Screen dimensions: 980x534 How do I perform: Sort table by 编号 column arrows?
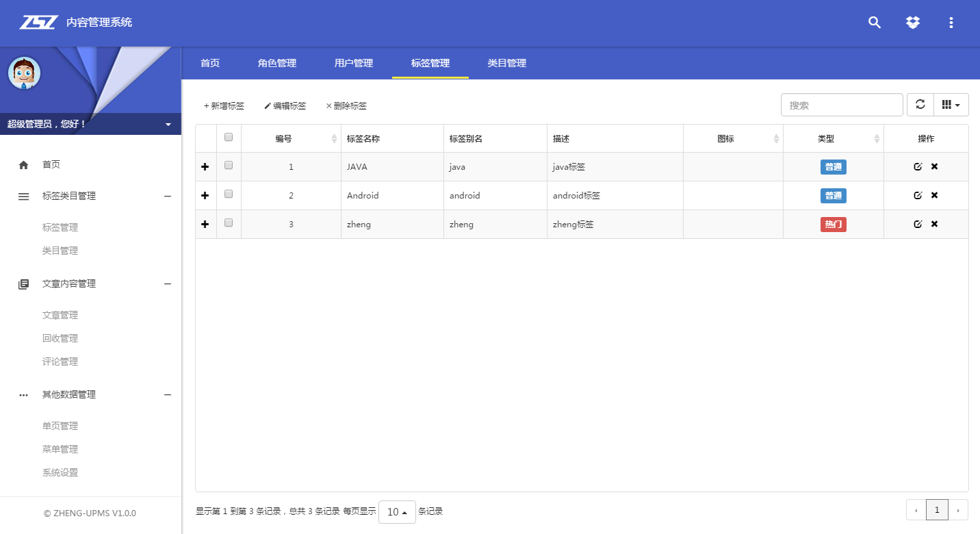(x=334, y=138)
